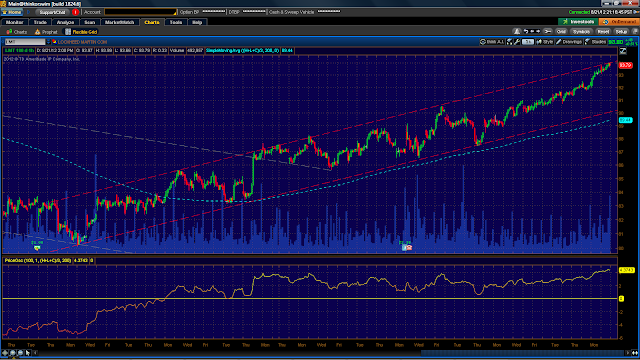Toggle the Flexible Grid layout
Image resolution: width=640 pixels, height=360 pixels.
point(81,32)
